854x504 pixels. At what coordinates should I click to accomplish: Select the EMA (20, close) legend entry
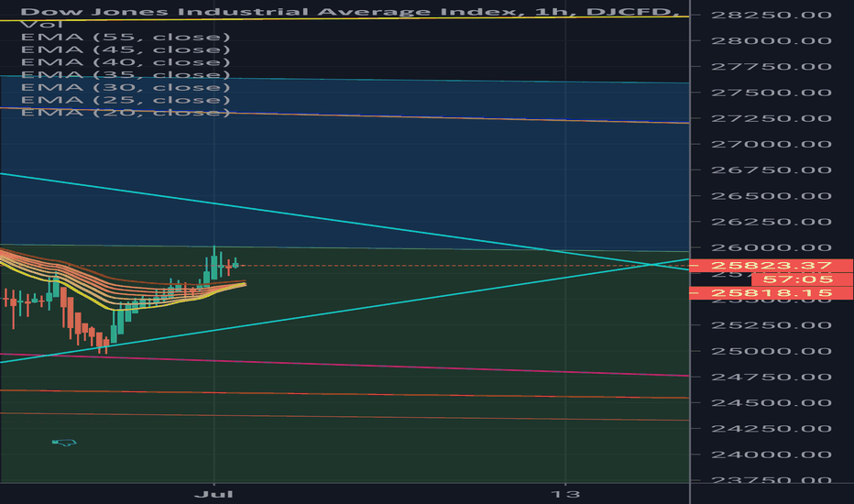click(126, 112)
